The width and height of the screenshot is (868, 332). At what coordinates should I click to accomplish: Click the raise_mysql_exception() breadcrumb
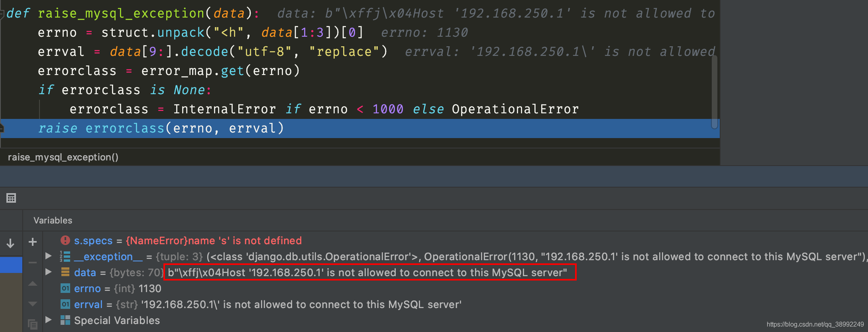pos(63,157)
